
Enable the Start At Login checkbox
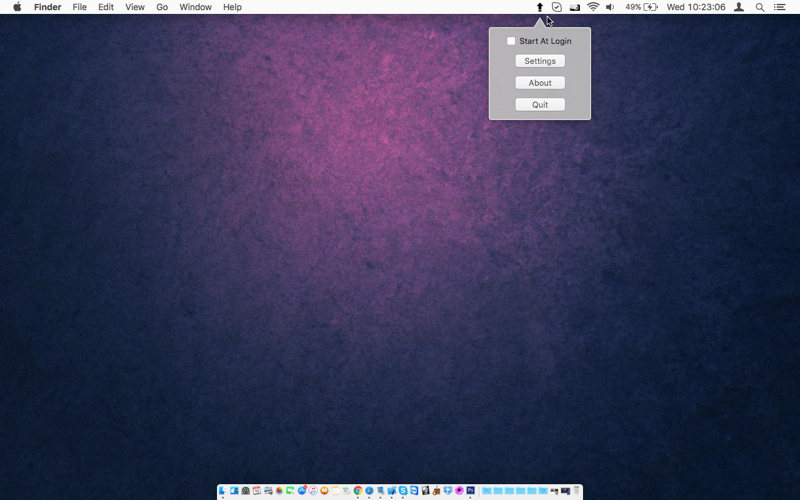pos(511,41)
